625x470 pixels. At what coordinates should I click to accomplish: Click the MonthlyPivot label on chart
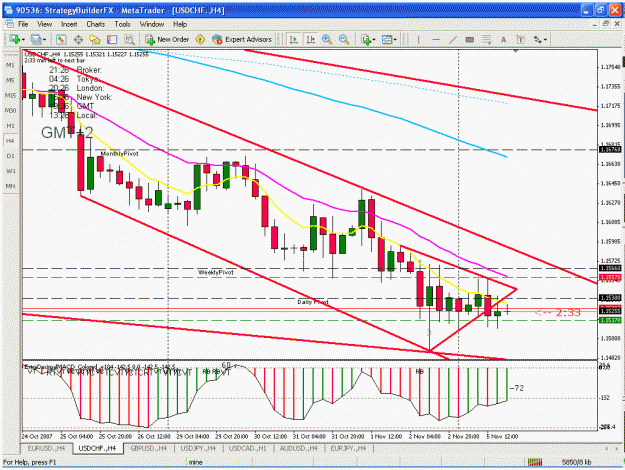120,154
